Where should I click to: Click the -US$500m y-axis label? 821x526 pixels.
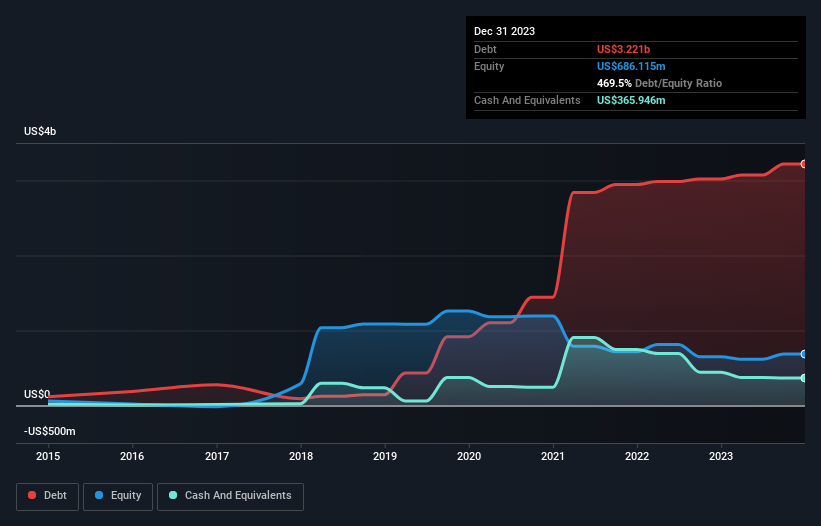point(50,431)
